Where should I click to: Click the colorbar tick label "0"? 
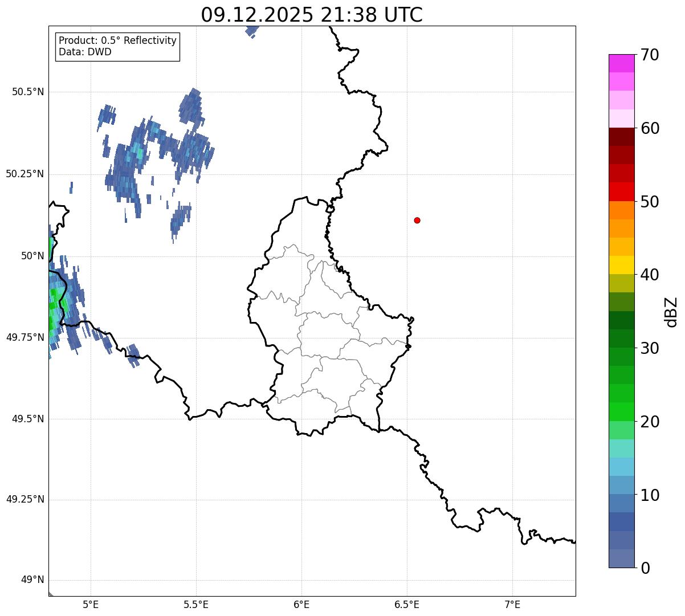click(645, 568)
